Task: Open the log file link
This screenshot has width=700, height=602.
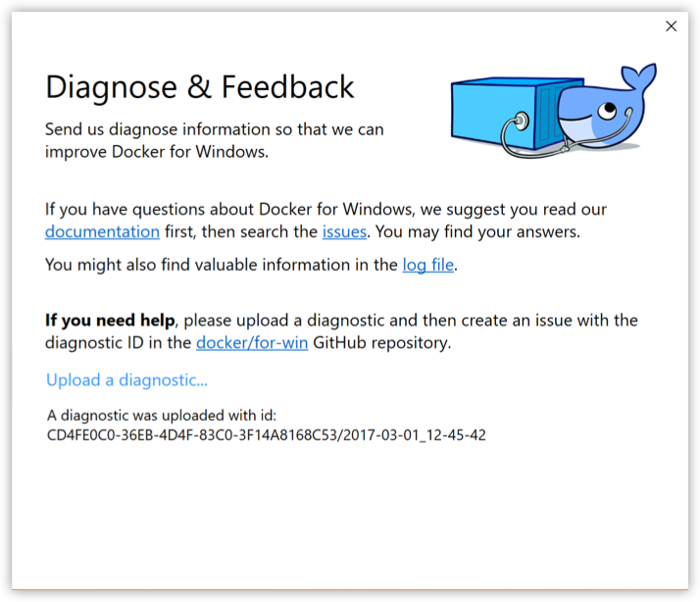Action: [x=428, y=265]
